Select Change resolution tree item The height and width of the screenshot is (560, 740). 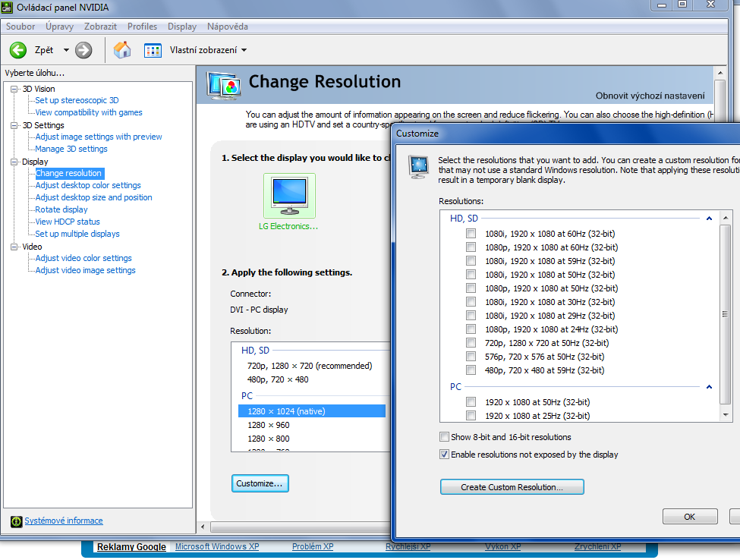coord(69,173)
